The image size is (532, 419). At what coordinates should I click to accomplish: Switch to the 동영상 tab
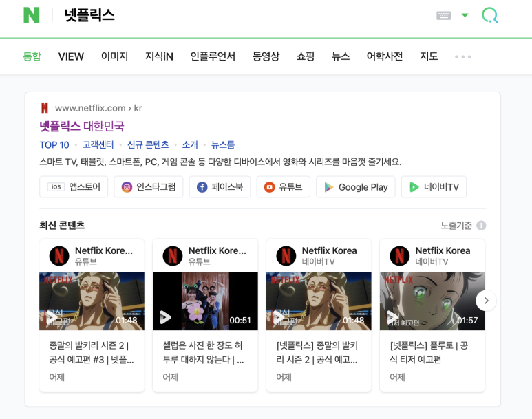click(266, 56)
